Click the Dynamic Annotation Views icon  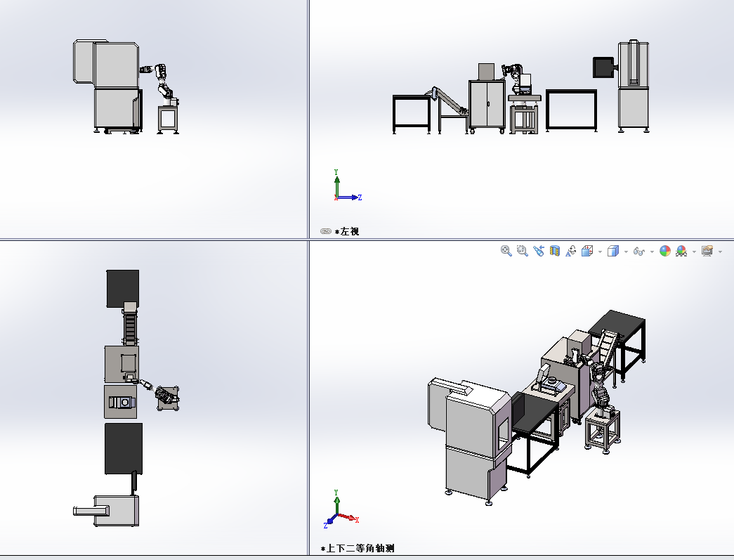[571, 251]
